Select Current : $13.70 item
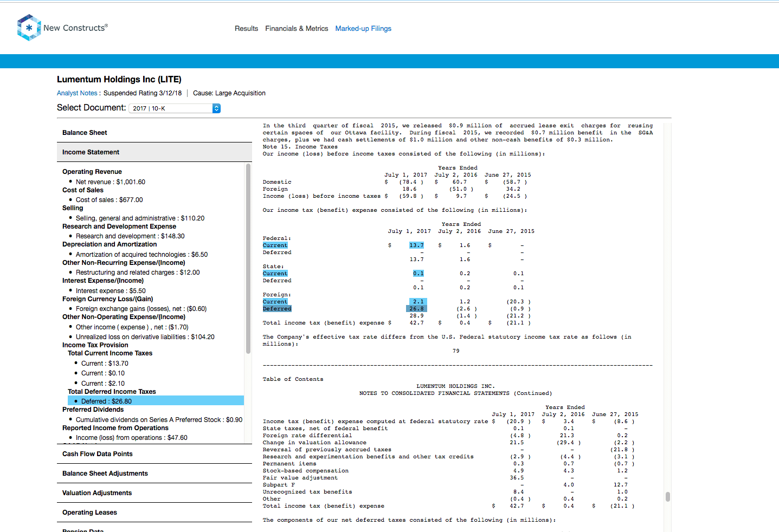 point(105,364)
